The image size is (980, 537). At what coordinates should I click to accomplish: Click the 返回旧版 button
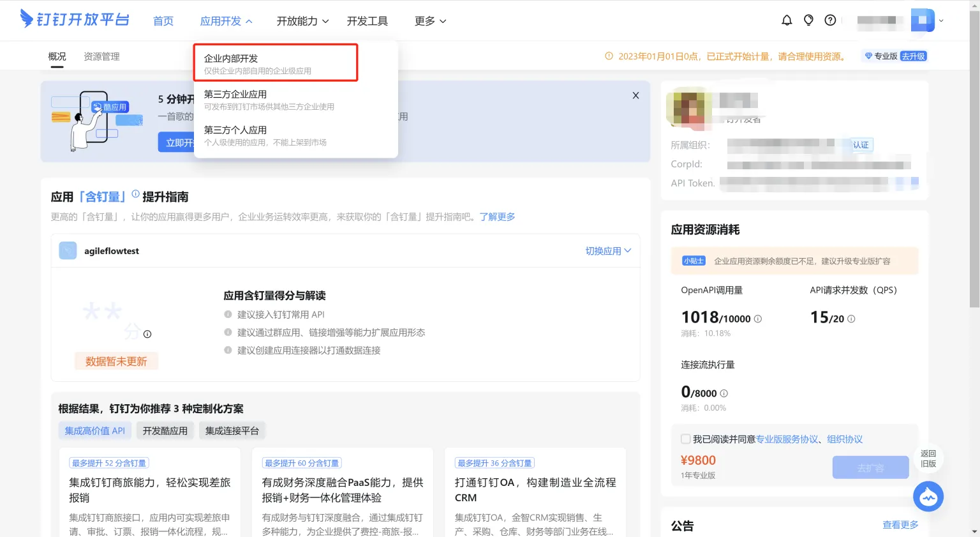(928, 458)
